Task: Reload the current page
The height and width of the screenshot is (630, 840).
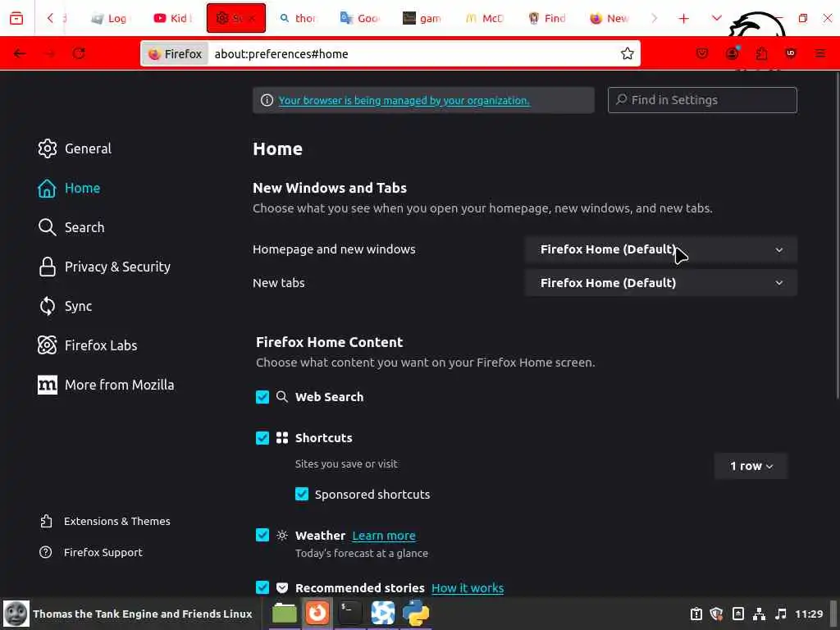Action: coord(79,53)
